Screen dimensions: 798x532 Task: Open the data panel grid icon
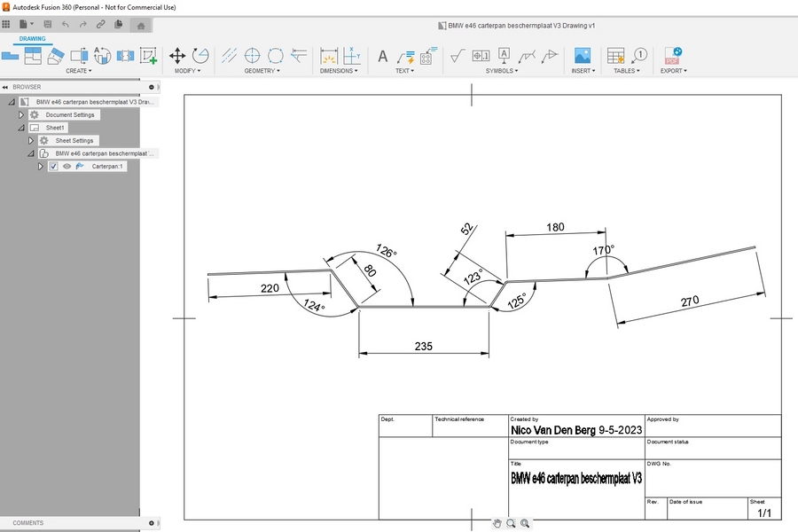6,24
